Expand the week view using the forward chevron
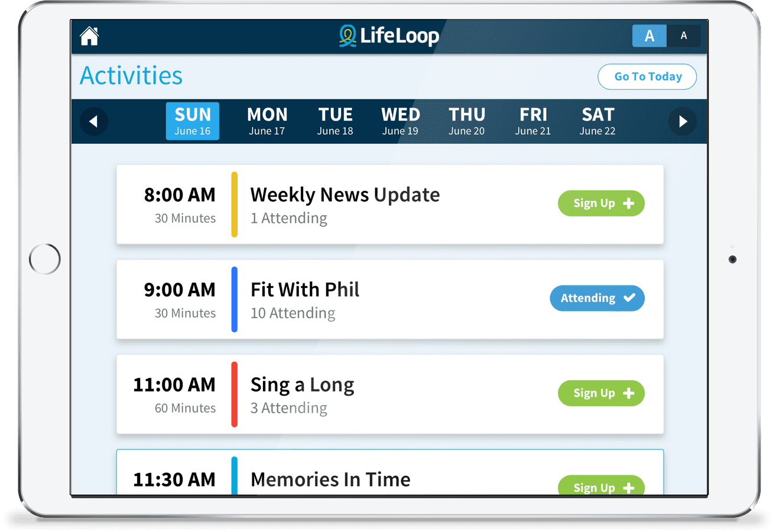This screenshot has width=773, height=532. 683,121
